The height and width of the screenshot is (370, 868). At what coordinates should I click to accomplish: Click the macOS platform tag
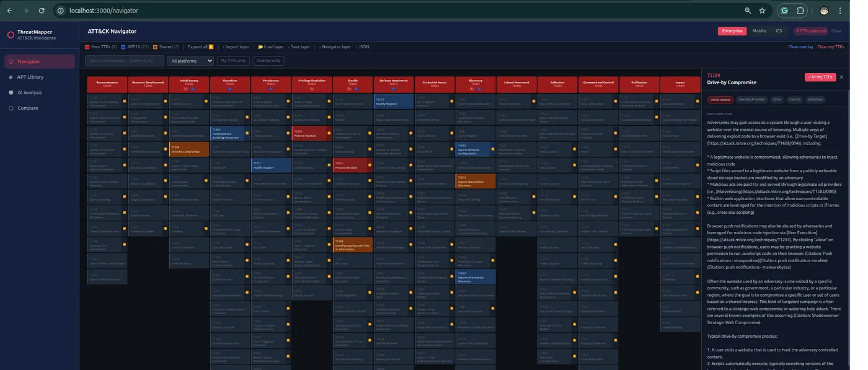click(795, 99)
